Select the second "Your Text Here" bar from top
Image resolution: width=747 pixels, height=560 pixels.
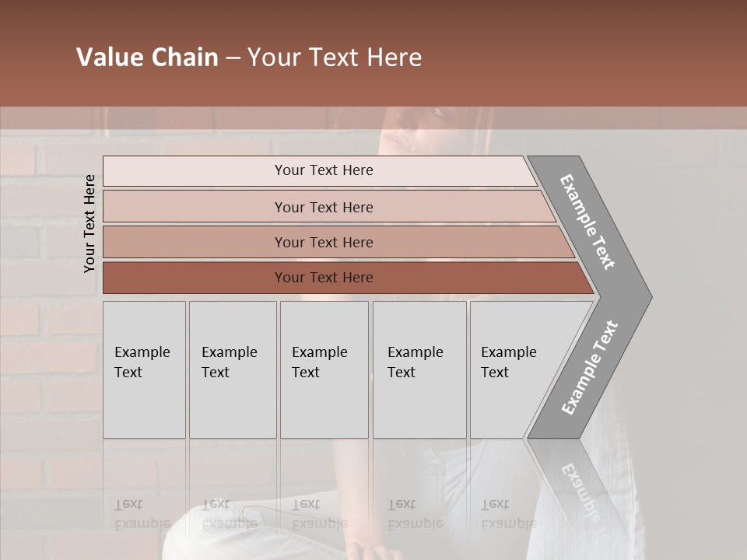click(324, 207)
